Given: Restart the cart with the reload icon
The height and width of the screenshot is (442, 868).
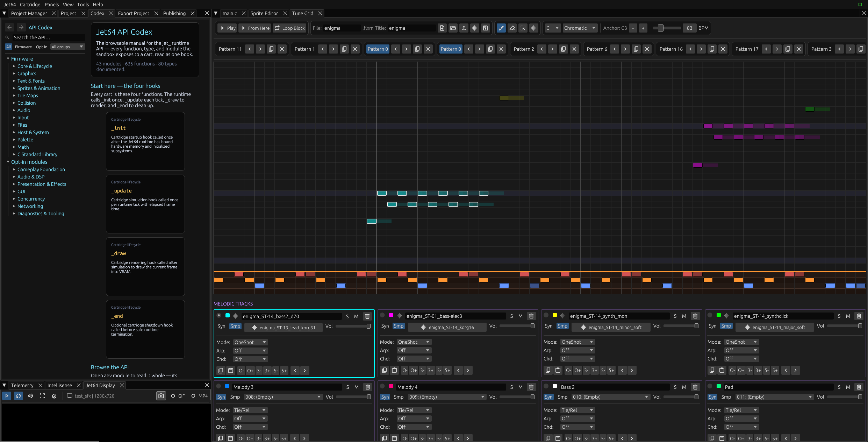Looking at the screenshot, I should (x=19, y=396).
